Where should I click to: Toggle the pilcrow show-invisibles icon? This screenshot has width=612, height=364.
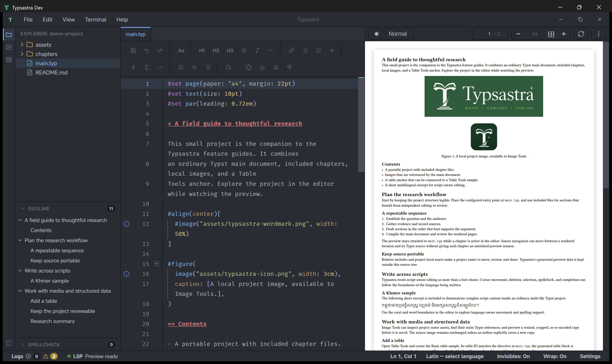[x=289, y=67]
